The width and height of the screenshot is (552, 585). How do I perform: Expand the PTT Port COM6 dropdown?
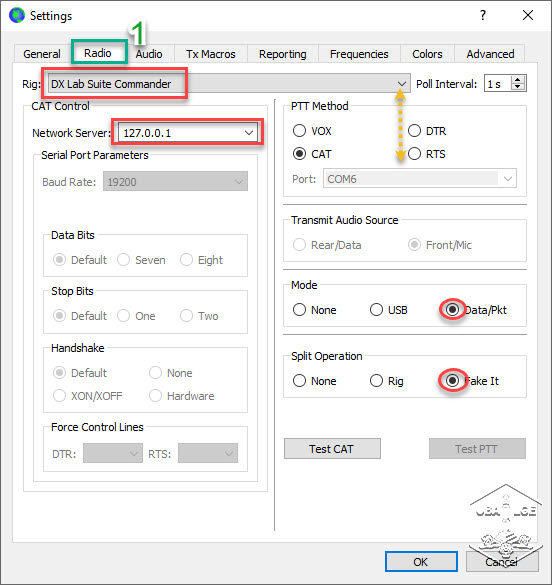click(508, 179)
